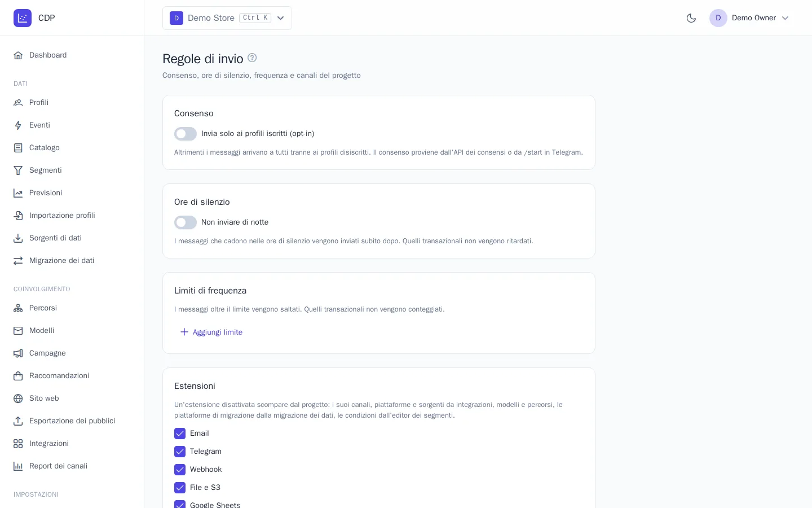The height and width of the screenshot is (508, 812).
Task: Click the Segmenti funnel icon
Action: 18,170
